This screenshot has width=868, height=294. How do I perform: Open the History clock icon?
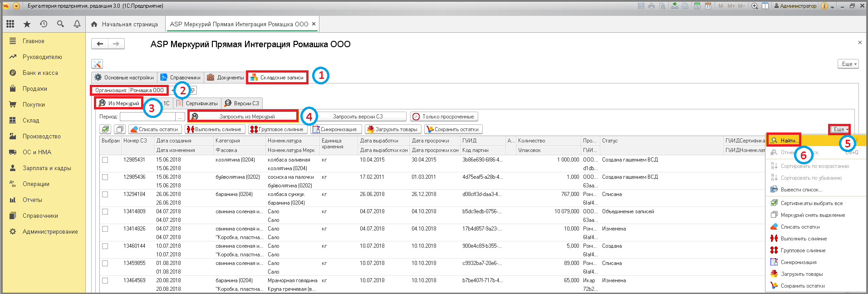tap(44, 24)
